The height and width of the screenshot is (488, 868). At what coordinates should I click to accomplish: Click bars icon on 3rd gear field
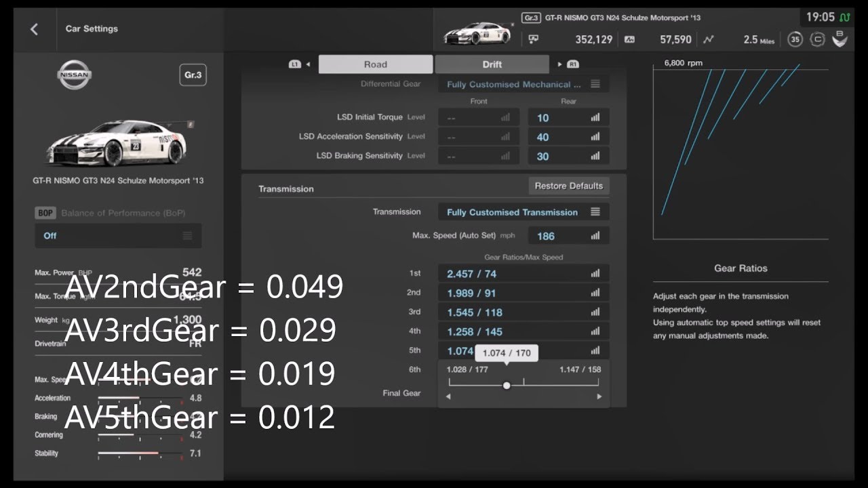pyautogui.click(x=595, y=312)
